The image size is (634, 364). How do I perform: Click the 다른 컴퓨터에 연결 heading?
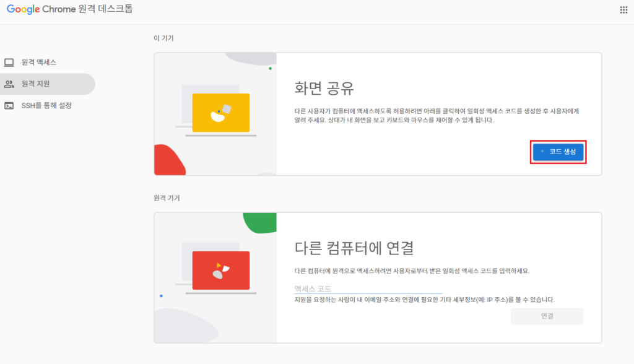[354, 248]
